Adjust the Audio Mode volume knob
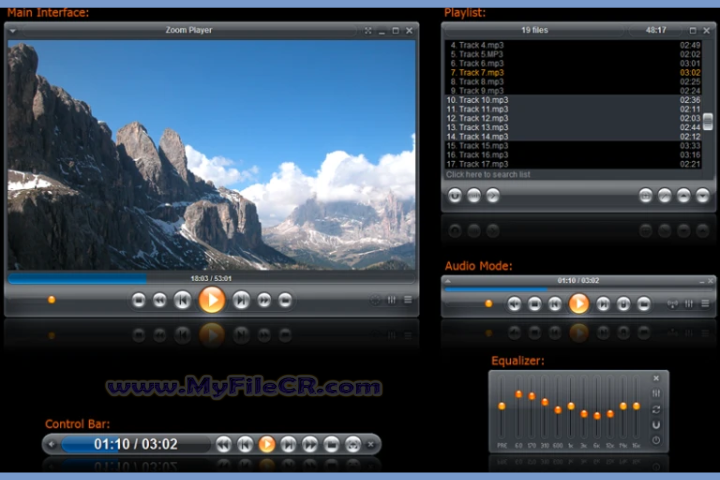Screen dimensions: 720x480 coord(489,303)
